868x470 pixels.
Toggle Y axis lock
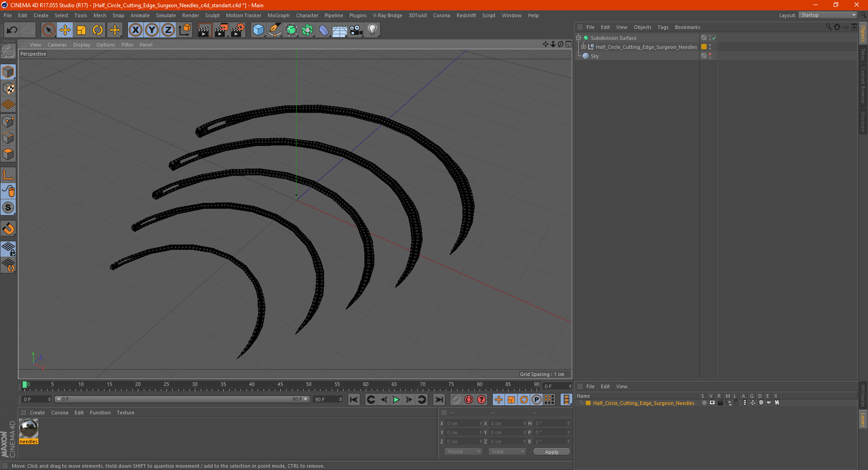[152, 30]
